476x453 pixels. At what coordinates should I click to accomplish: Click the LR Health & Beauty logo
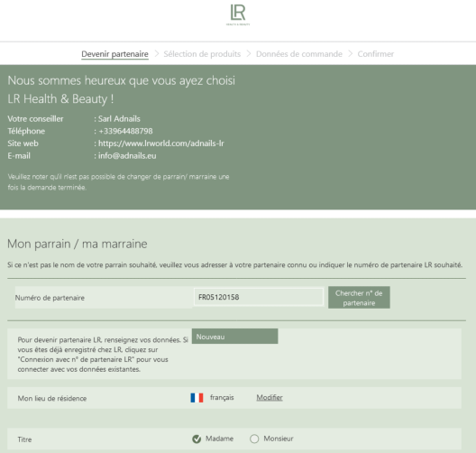[238, 14]
